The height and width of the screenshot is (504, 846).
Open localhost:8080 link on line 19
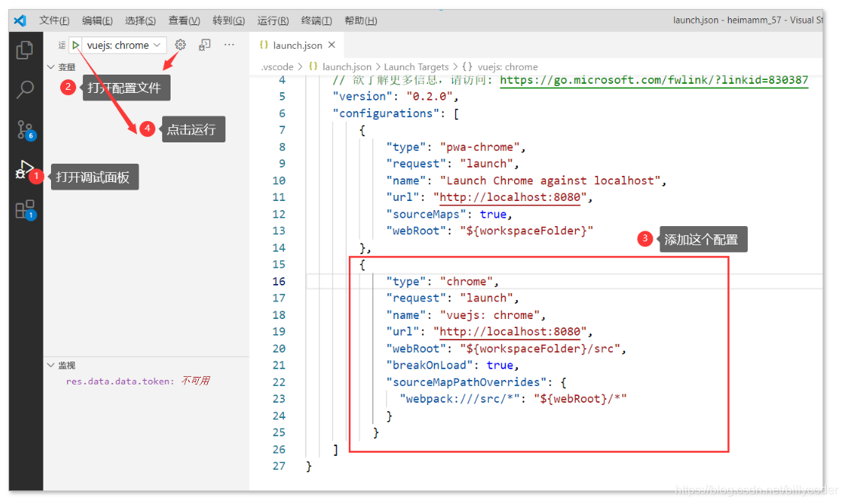[510, 332]
